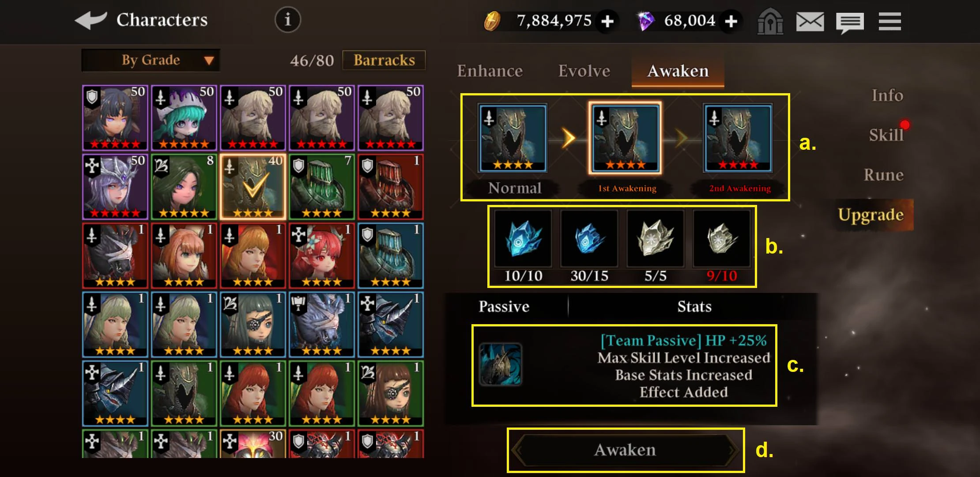Click the Awaken button at bottom
The height and width of the screenshot is (477, 980).
(625, 450)
